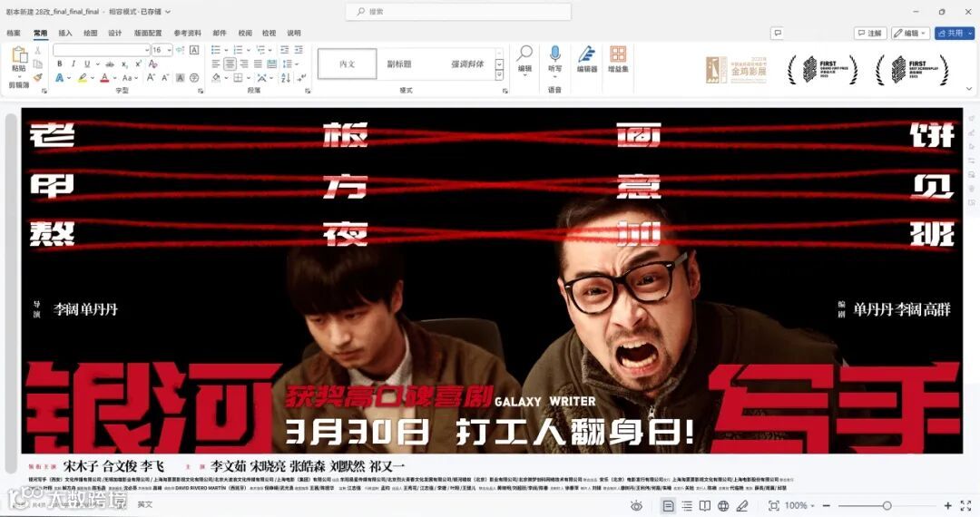Click the Text Effects blue A icon
The image size is (980, 517).
pos(59,78)
